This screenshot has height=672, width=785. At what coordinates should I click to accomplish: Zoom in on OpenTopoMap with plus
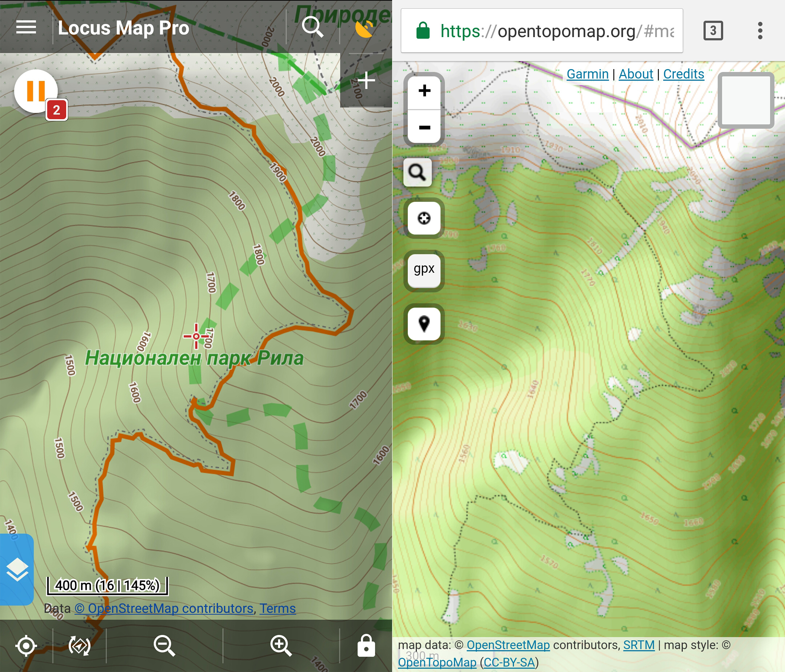424,91
